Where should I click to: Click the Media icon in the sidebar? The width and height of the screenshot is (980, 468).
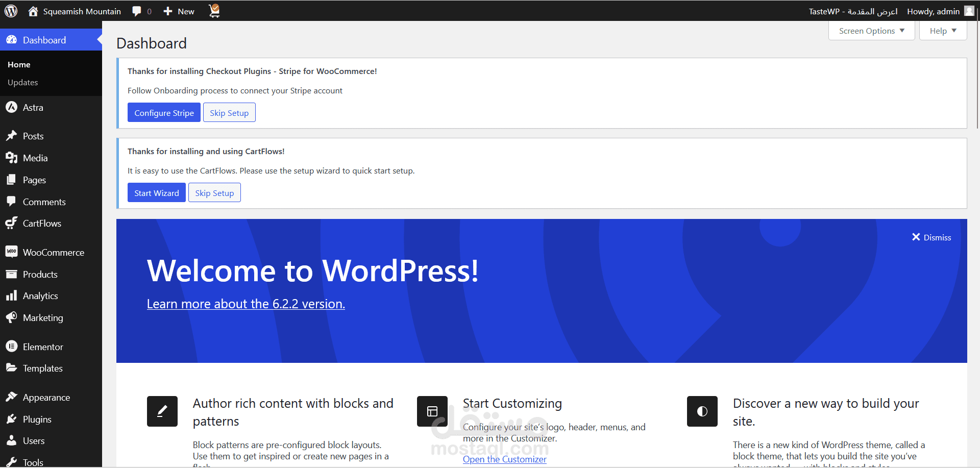pyautogui.click(x=11, y=158)
